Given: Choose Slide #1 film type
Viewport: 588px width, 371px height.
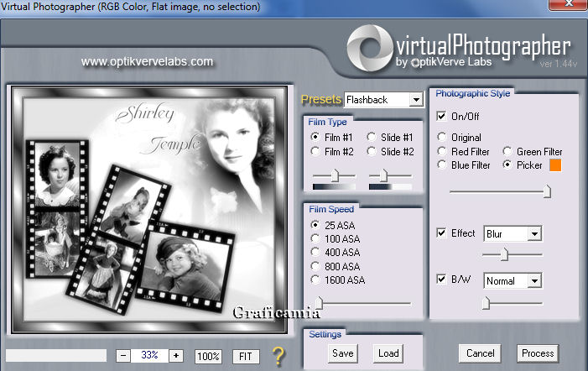Looking at the screenshot, I should pyautogui.click(x=372, y=137).
